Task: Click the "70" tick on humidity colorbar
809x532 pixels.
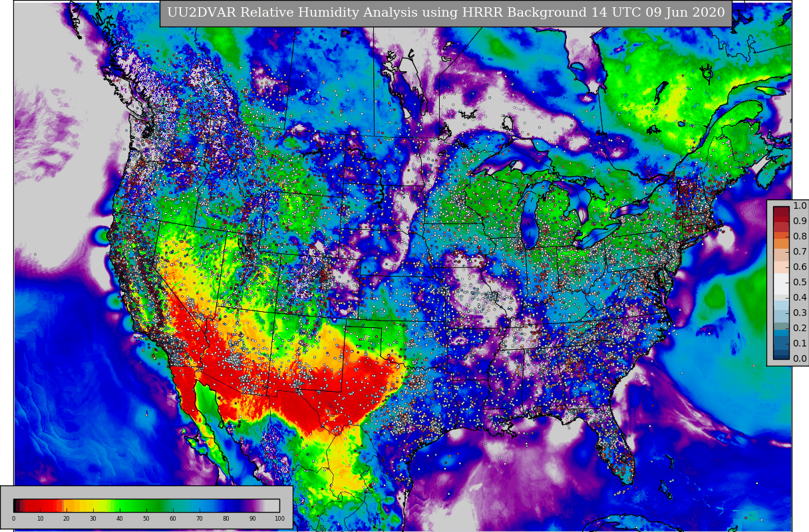Action: click(x=200, y=519)
